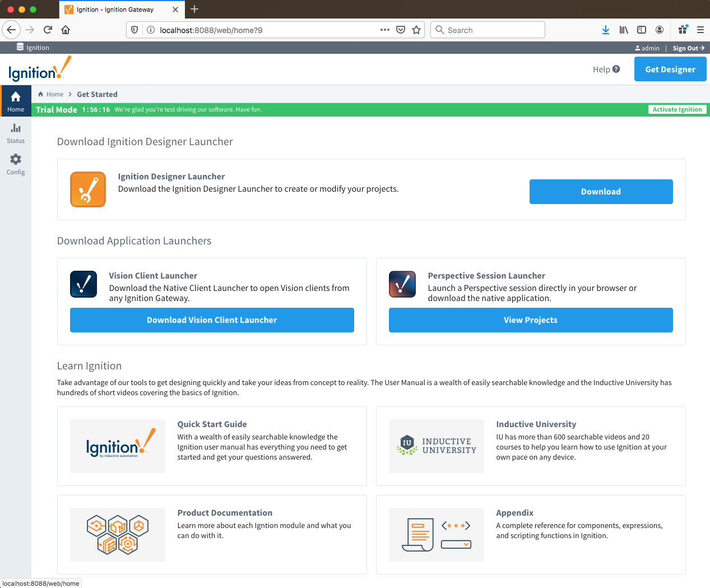This screenshot has width=710, height=588.
Task: Click the Trial Mode label
Action: click(x=57, y=110)
